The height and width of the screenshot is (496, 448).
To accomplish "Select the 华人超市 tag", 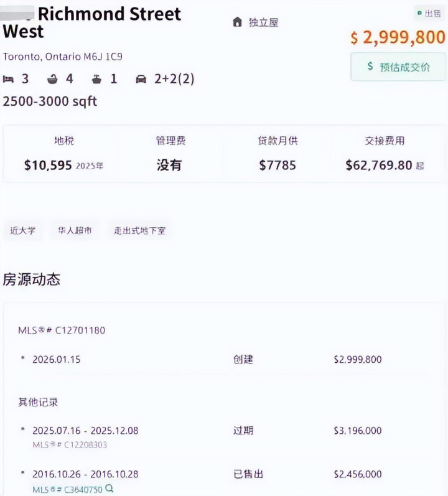I will click(x=75, y=230).
